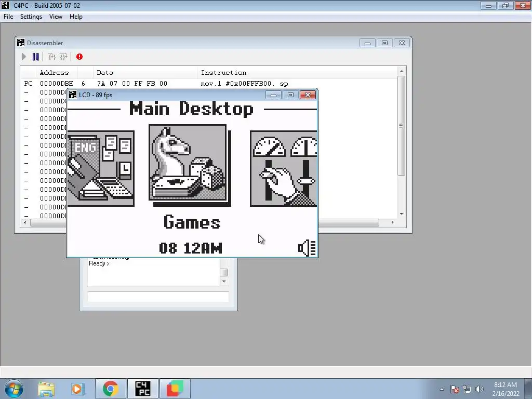Click the system volume tray icon

pyautogui.click(x=479, y=389)
